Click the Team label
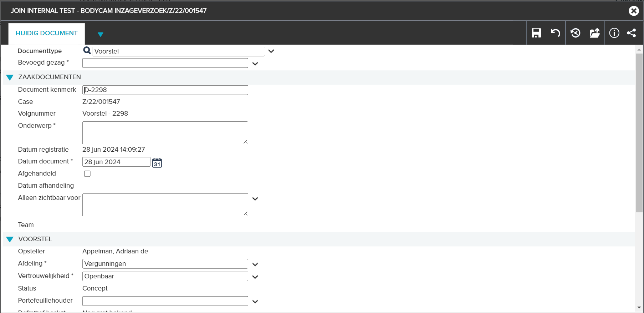 coord(26,225)
